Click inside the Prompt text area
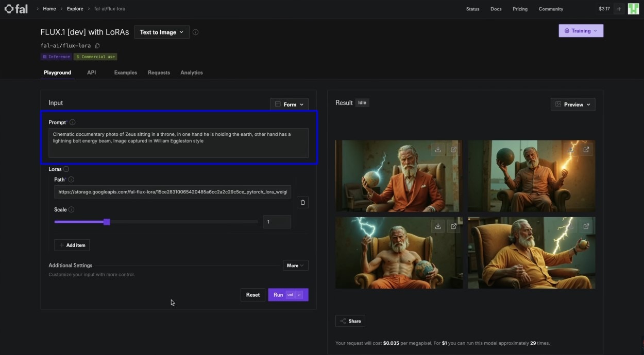 (178, 143)
